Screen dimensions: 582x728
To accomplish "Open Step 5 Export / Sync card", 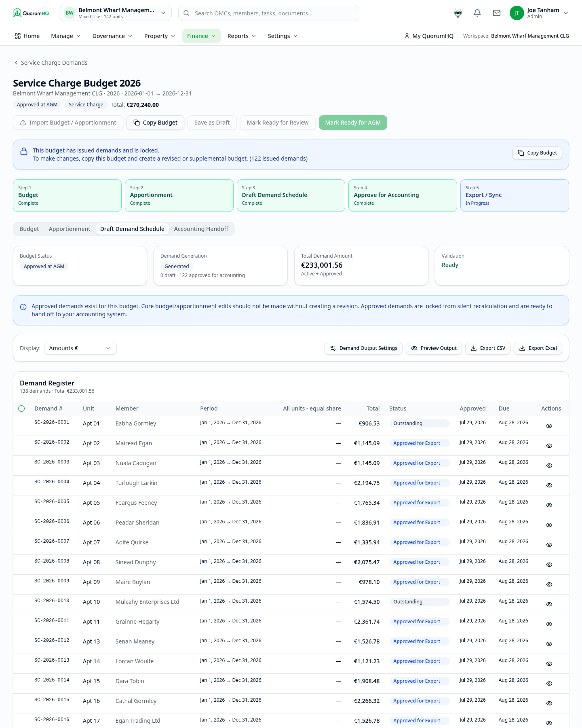I will click(515, 195).
